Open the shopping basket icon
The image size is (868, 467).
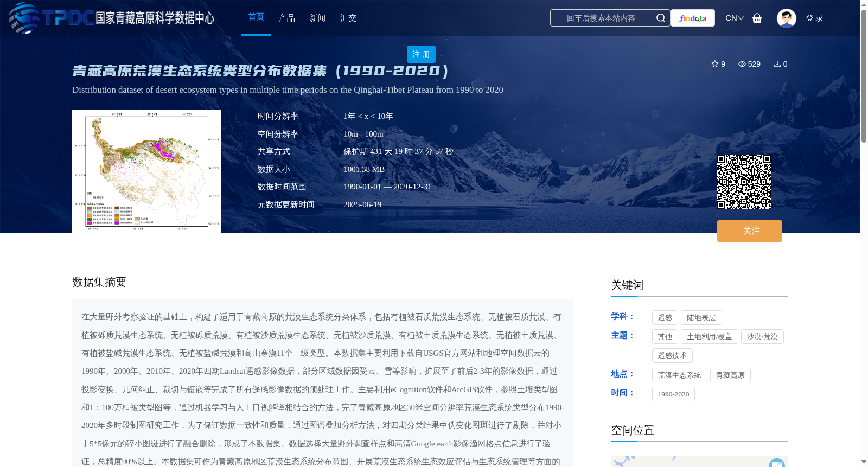click(x=757, y=18)
